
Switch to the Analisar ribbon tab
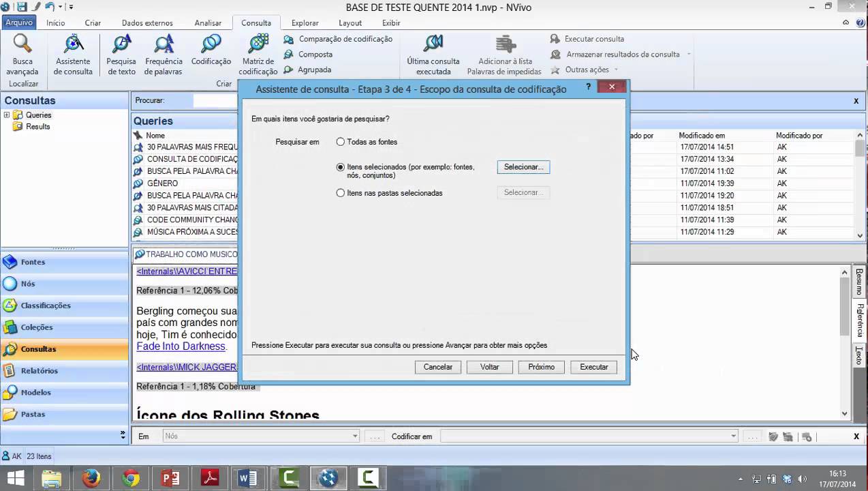pos(208,23)
